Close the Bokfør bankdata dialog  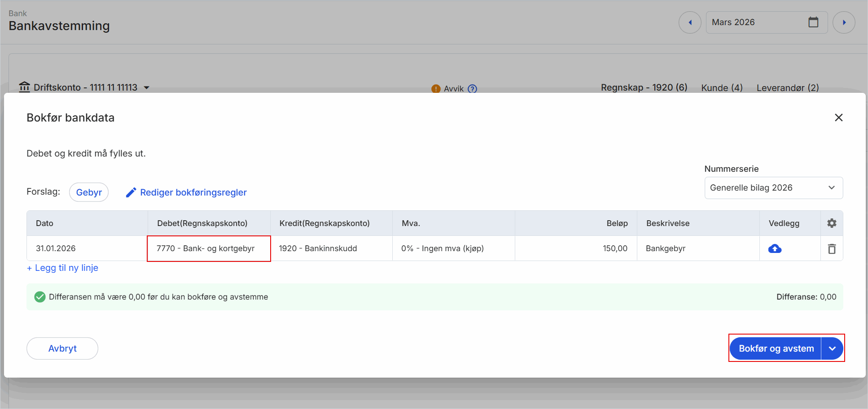pos(838,117)
